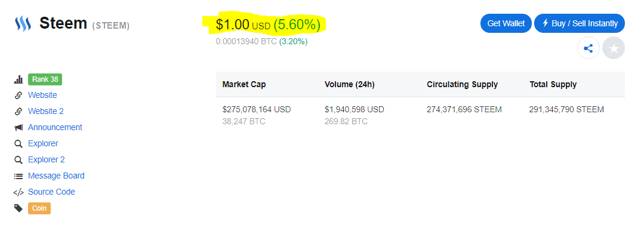Click the orange Coin tag badge

[39, 208]
